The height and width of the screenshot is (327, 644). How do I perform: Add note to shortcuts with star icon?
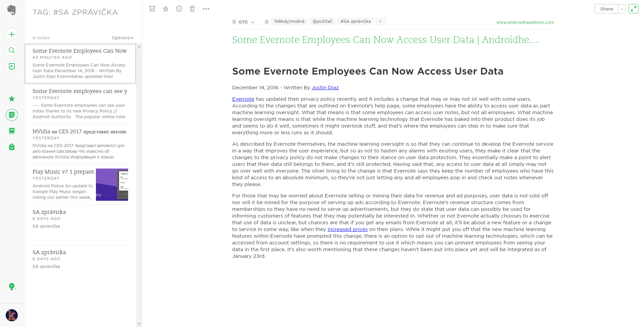click(166, 9)
